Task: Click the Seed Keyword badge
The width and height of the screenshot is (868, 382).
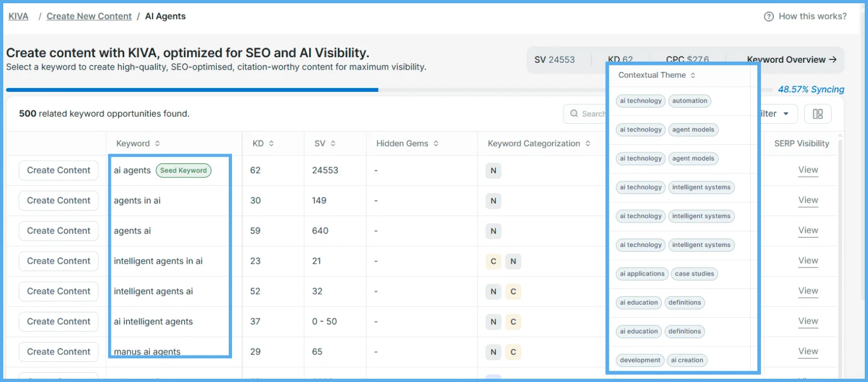Action: click(x=183, y=170)
